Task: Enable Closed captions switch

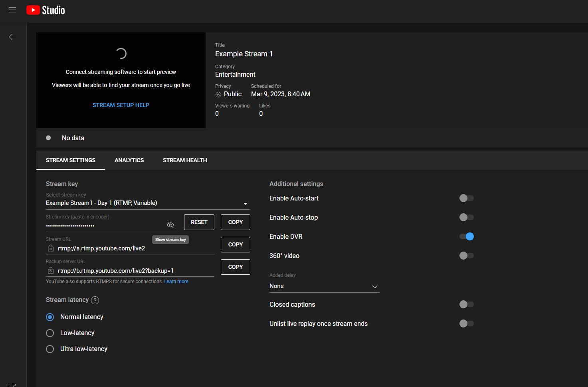Action: 466,304
